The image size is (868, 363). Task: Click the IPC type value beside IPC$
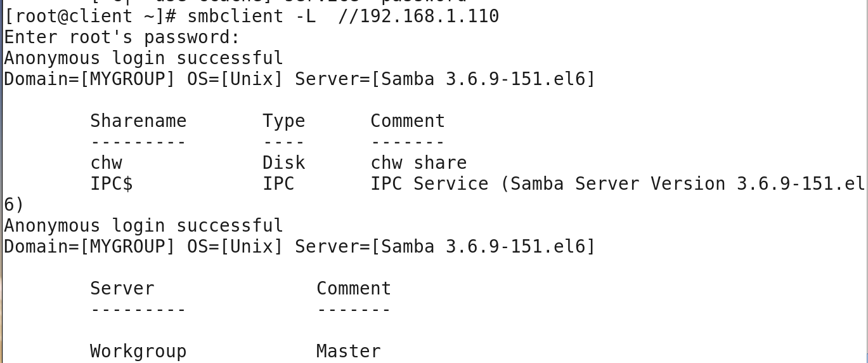coord(278,183)
